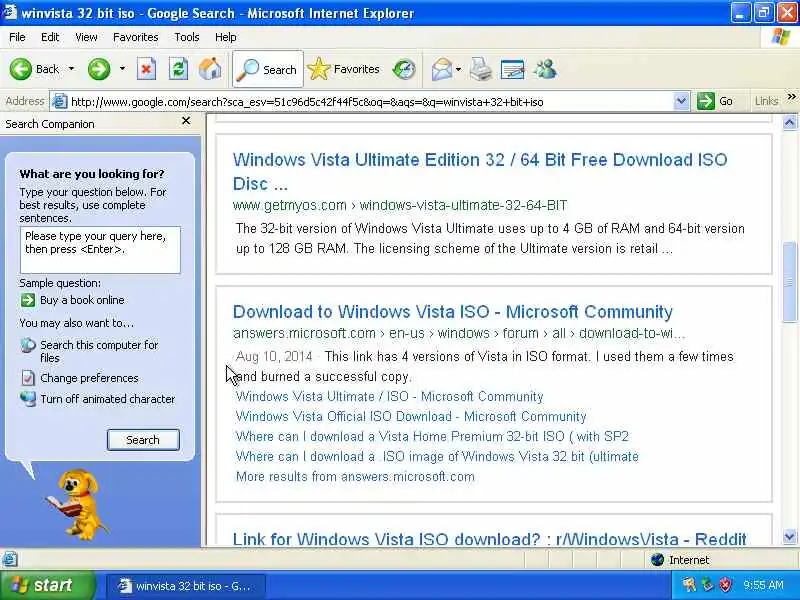Screen dimensions: 800x600
Task: Open the Forward history dropdown arrow
Action: pos(122,69)
